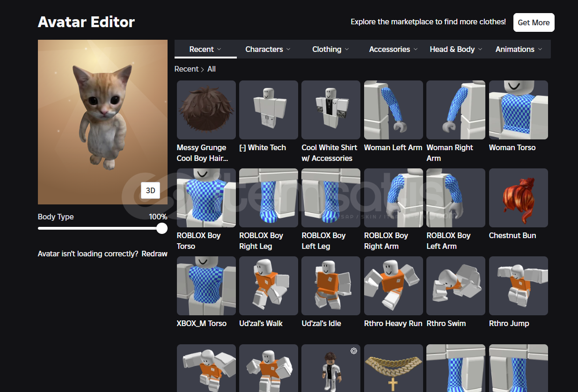Click the Redraw link
This screenshot has width=578, height=392.
154,254
